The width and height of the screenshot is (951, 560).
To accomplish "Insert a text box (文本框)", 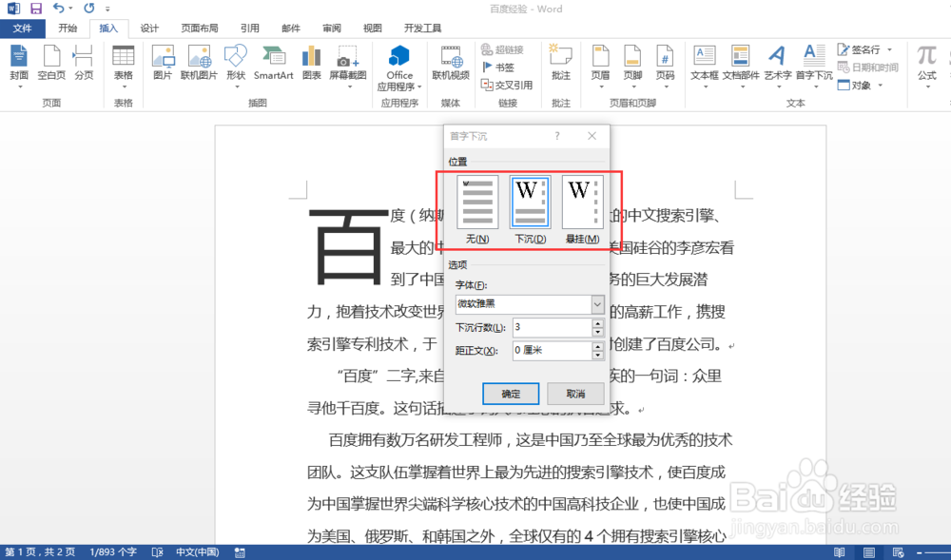I will [704, 66].
